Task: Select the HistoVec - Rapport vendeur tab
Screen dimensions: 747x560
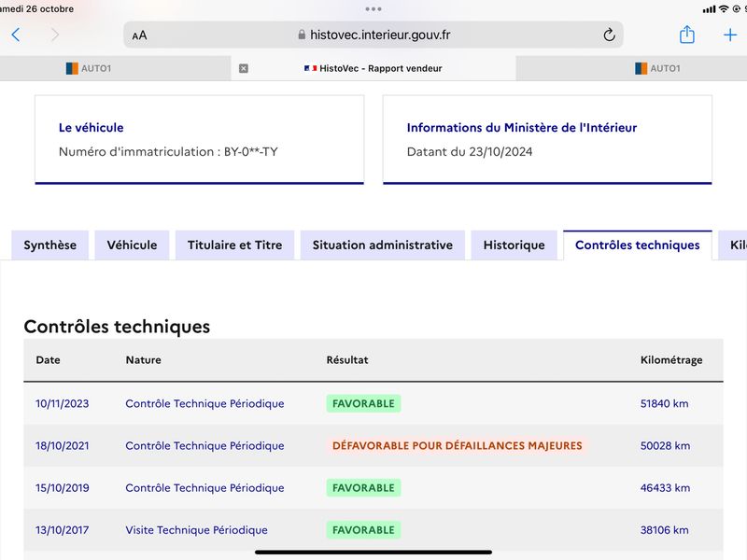Action: pos(373,68)
